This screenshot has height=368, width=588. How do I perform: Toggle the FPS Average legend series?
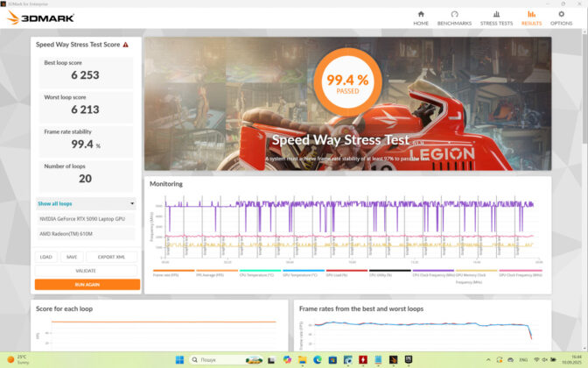point(217,273)
